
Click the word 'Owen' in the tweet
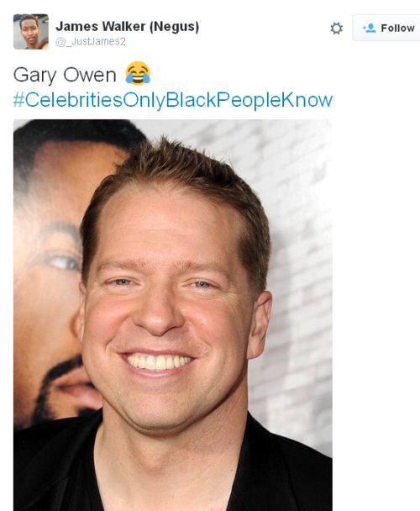[x=90, y=75]
